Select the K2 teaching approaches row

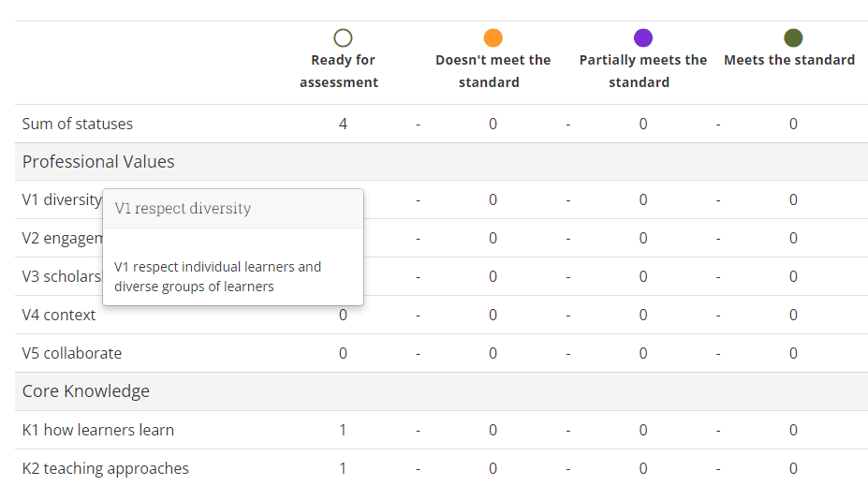coord(106,468)
